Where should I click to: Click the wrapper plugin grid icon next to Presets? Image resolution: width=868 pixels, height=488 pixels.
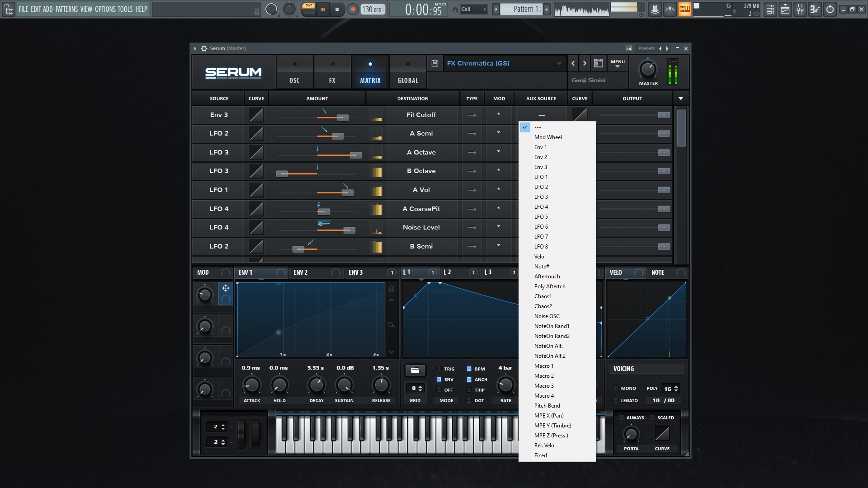click(x=629, y=48)
